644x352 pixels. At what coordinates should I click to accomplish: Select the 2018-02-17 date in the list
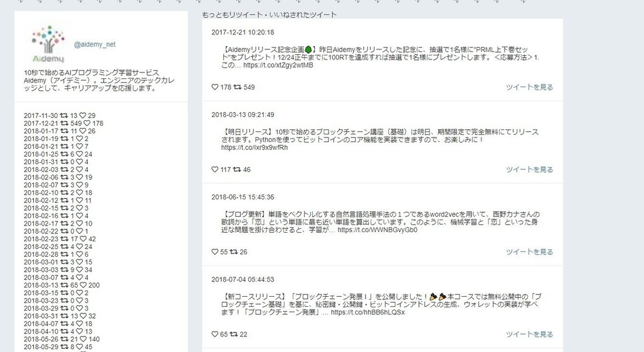pos(41,224)
